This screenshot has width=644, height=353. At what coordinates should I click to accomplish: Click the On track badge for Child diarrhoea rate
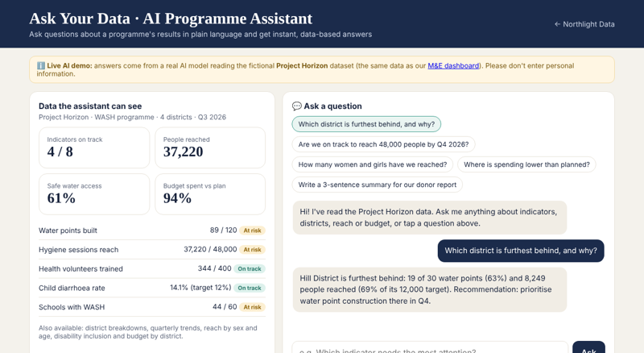[x=250, y=288]
